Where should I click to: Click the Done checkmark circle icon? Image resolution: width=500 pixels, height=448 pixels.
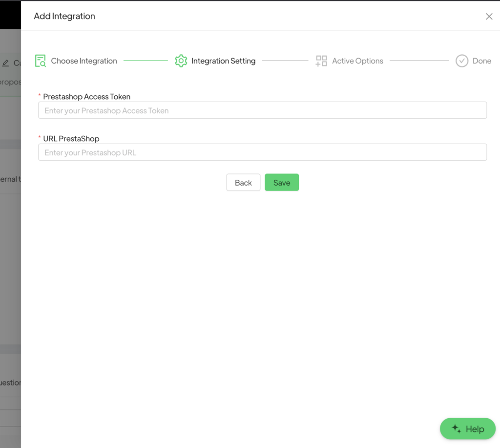click(462, 61)
